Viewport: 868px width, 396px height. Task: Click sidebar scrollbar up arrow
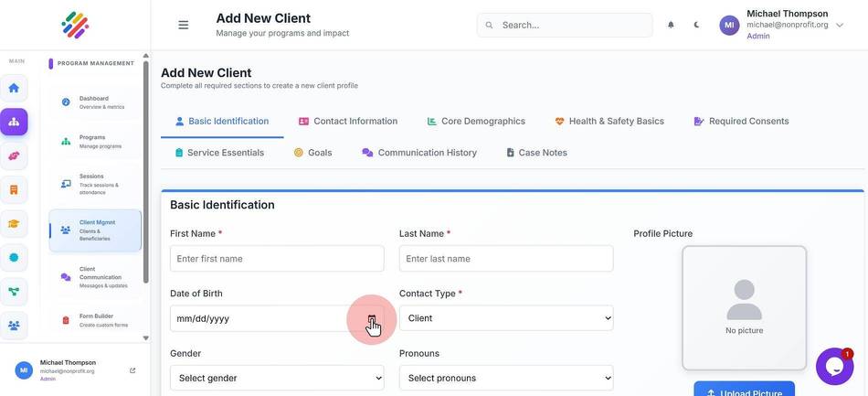[145, 56]
